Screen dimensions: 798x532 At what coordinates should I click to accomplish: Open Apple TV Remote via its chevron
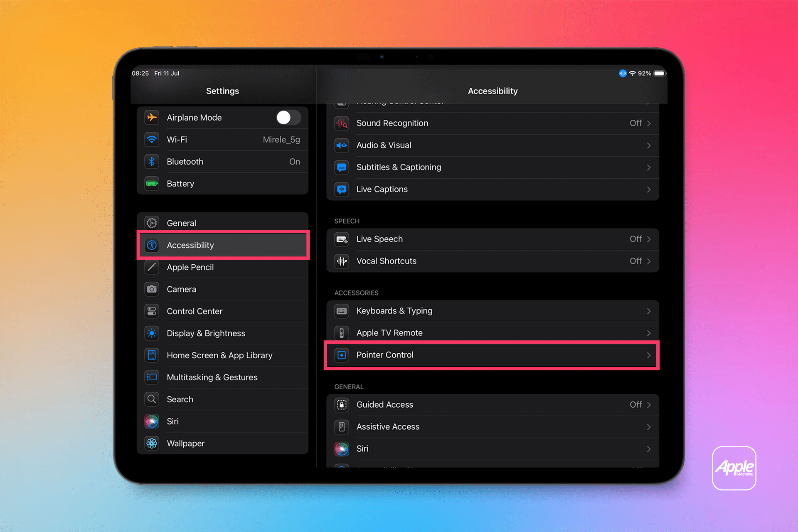pos(649,333)
